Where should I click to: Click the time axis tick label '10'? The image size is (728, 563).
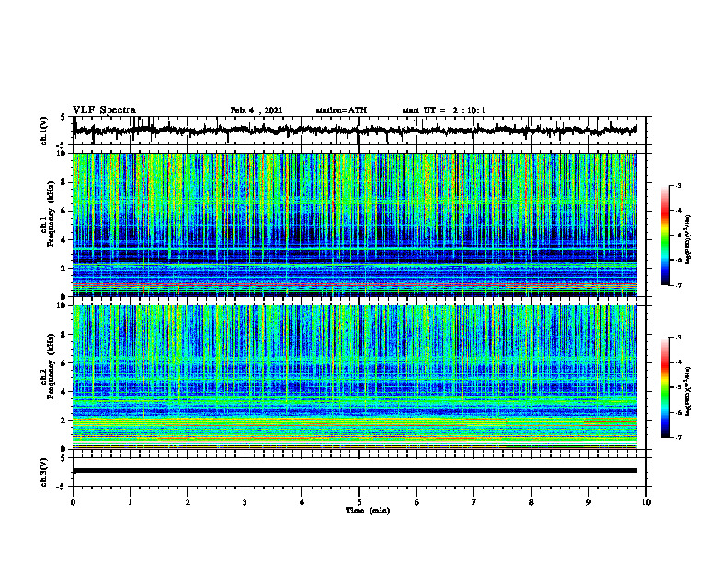pos(646,502)
